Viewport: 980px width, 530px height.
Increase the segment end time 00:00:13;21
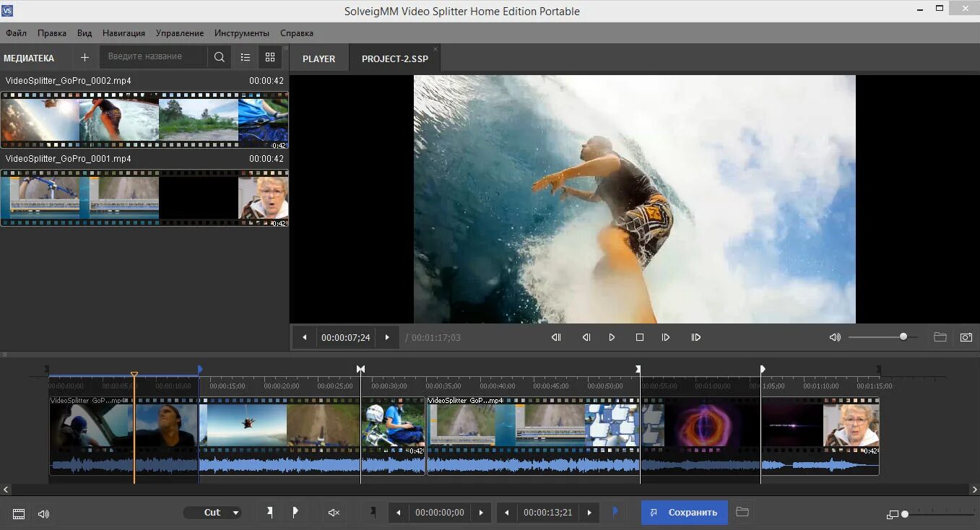[x=589, y=513]
